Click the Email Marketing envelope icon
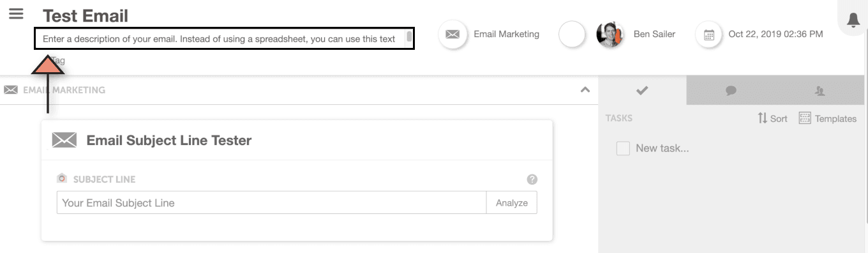The image size is (868, 253). click(x=453, y=34)
